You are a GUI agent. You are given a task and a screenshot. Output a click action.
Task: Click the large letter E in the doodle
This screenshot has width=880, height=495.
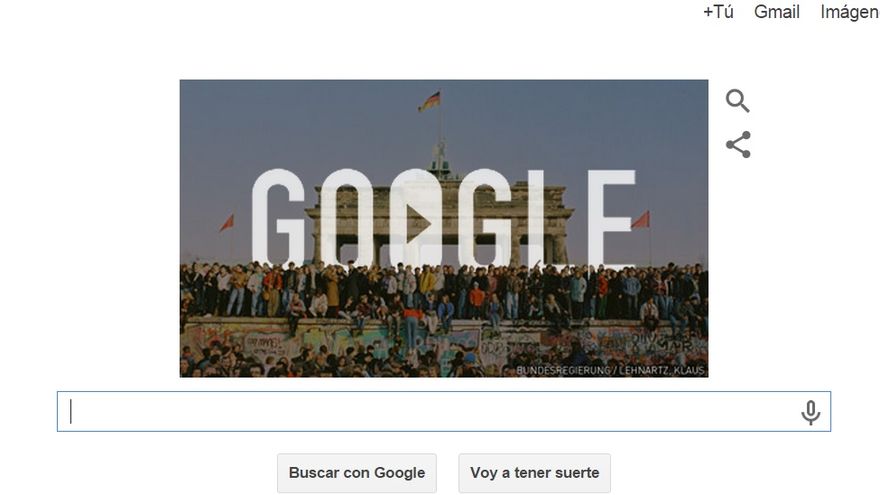coord(611,217)
